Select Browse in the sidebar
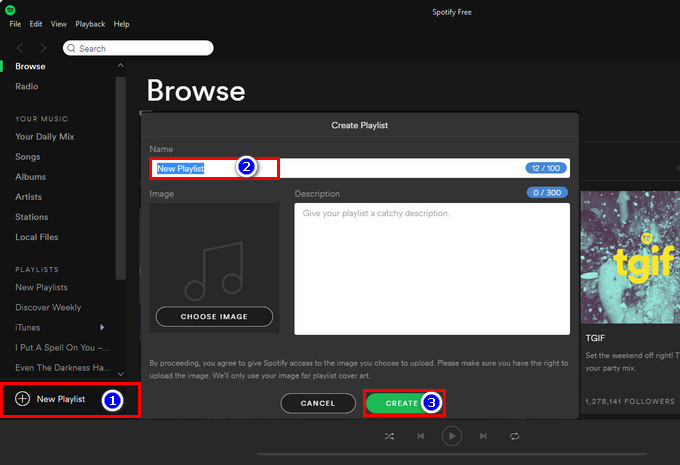The image size is (680, 465). coord(30,66)
